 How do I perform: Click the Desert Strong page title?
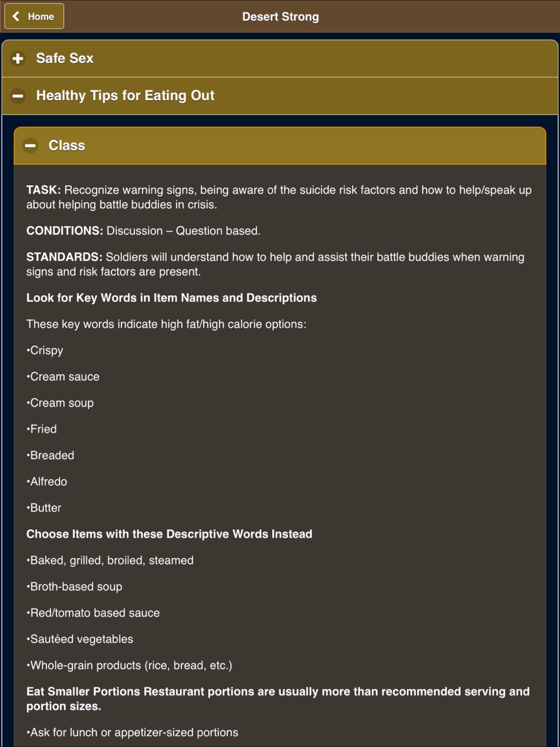[281, 17]
